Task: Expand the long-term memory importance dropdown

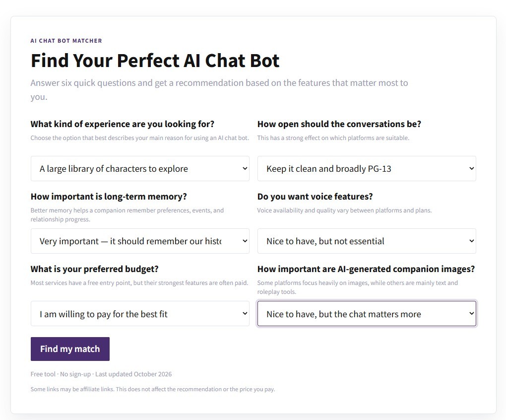Action: coord(140,241)
